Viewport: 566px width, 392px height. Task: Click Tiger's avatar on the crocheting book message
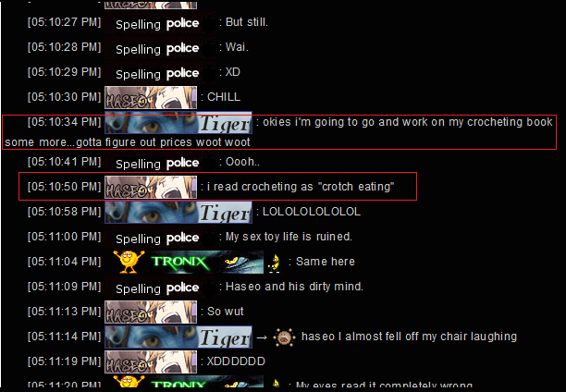coord(178,122)
